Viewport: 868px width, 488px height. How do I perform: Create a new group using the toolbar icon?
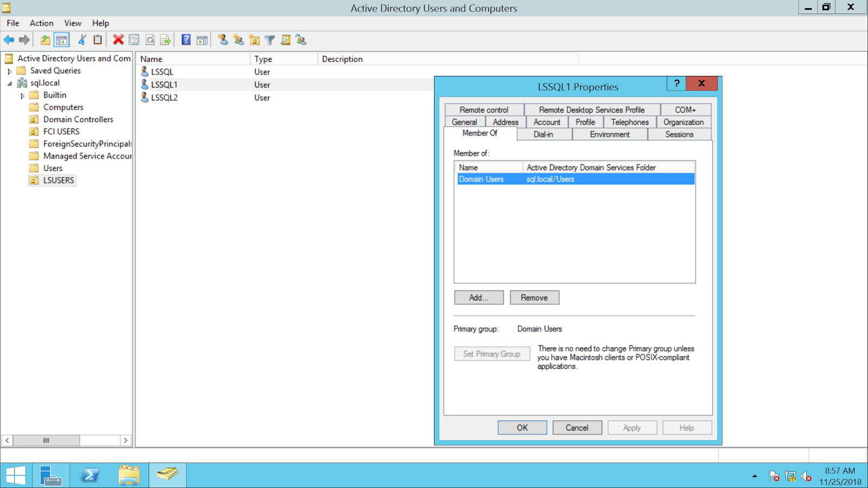239,40
